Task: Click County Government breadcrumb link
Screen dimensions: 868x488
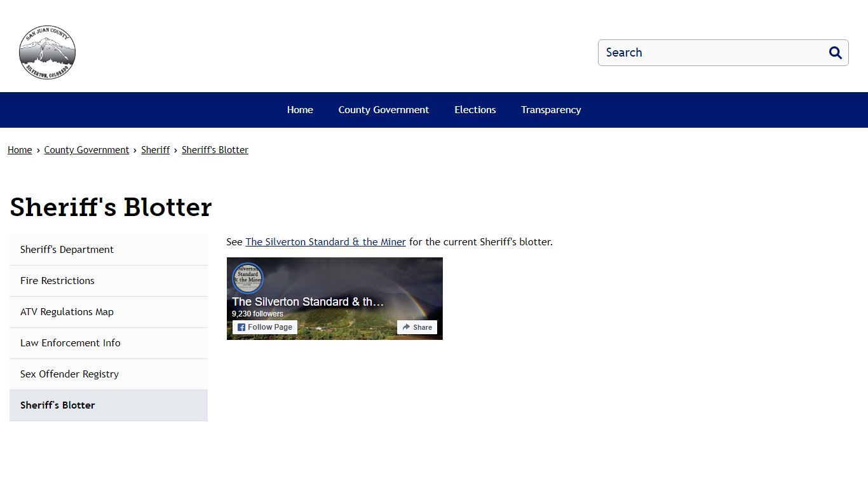Action: 86,150
